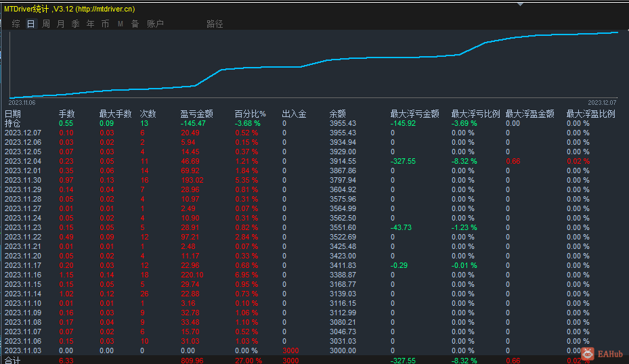Switch to the 综 summary tab

click(16, 24)
